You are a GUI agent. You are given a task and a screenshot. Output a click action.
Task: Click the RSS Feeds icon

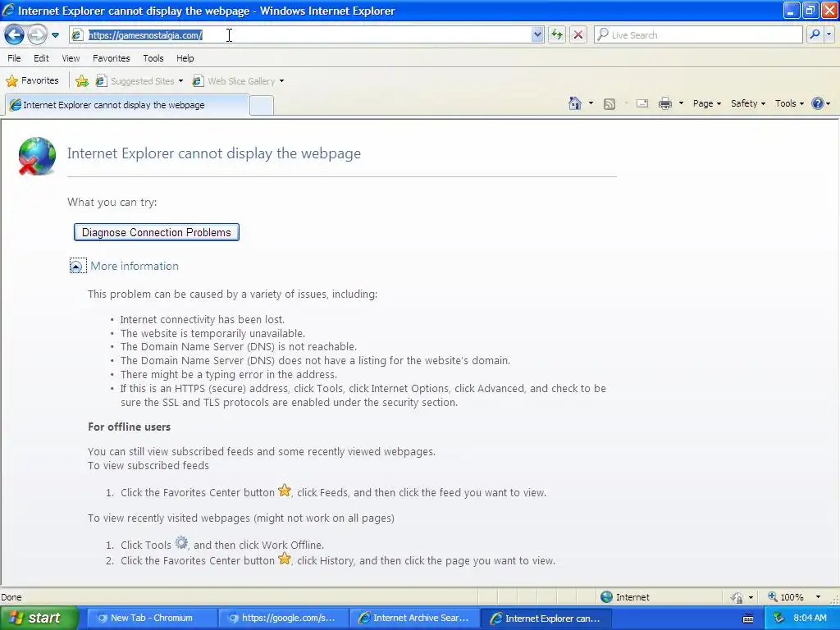pos(609,104)
